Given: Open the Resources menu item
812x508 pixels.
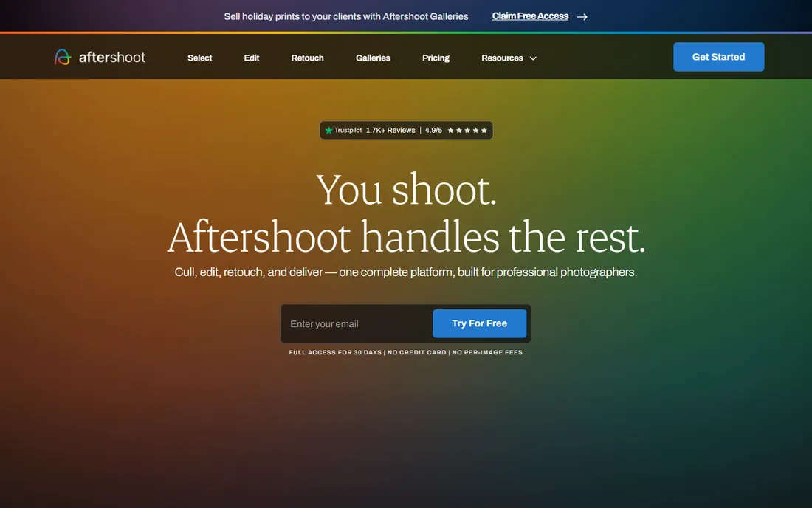Looking at the screenshot, I should pos(502,58).
